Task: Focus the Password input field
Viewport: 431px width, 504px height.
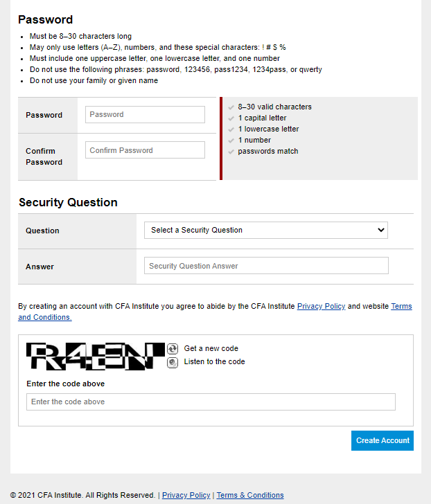Action: click(145, 114)
